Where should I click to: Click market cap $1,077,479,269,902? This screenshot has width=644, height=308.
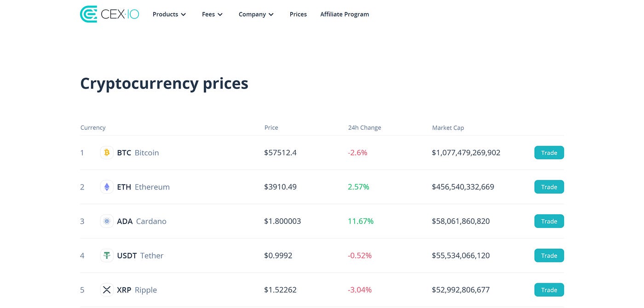[466, 153]
